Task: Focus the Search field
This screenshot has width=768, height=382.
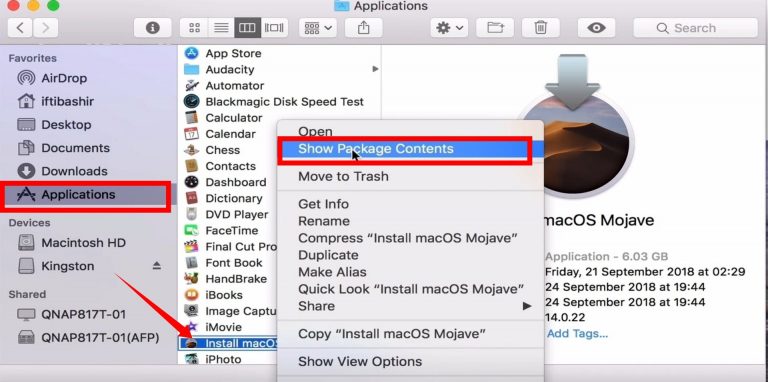Action: [696, 28]
